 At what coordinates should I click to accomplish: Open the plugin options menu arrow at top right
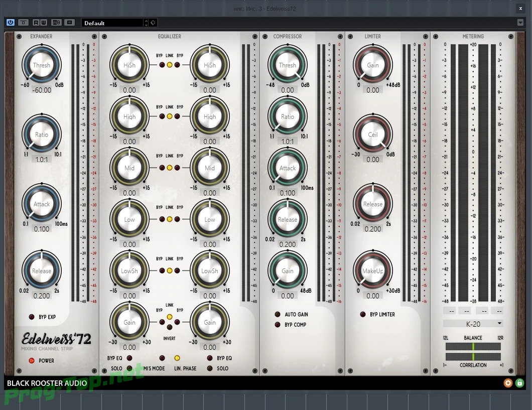tap(520, 23)
